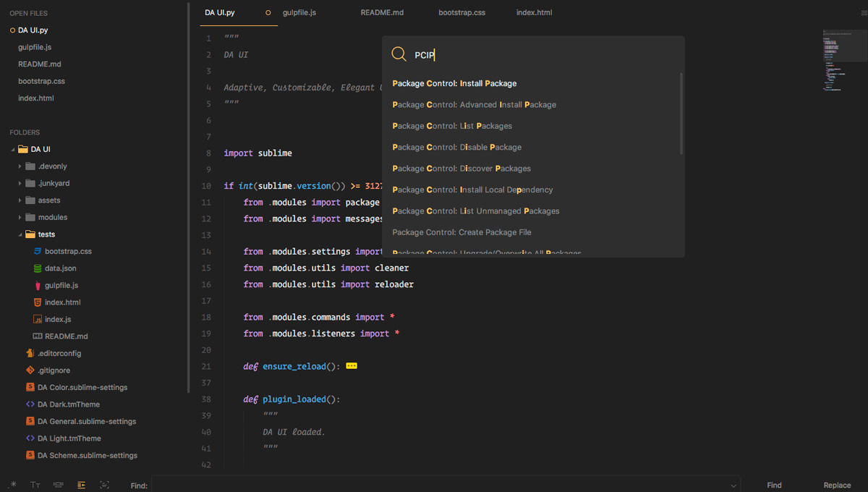The width and height of the screenshot is (868, 492).
Task: Click icon beside DA General.sublime-settings
Action: pyautogui.click(x=30, y=421)
